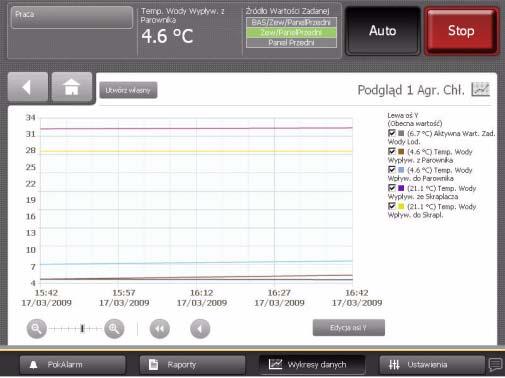Click the 16:42 time axis label
The width and height of the screenshot is (505, 378).
point(357,293)
